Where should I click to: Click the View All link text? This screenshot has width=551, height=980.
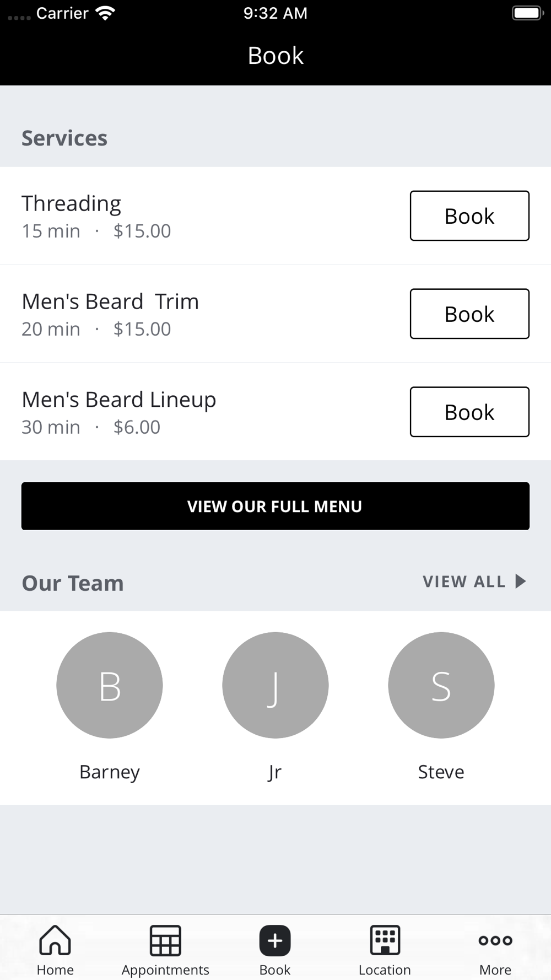pyautogui.click(x=464, y=581)
